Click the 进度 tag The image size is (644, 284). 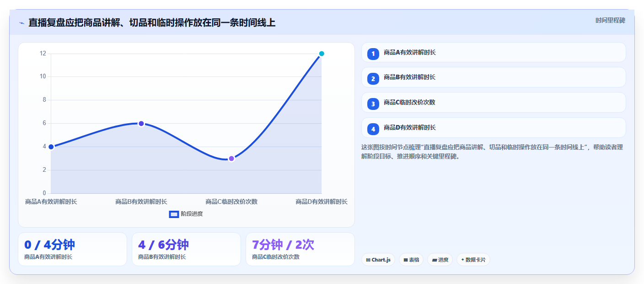(440, 260)
